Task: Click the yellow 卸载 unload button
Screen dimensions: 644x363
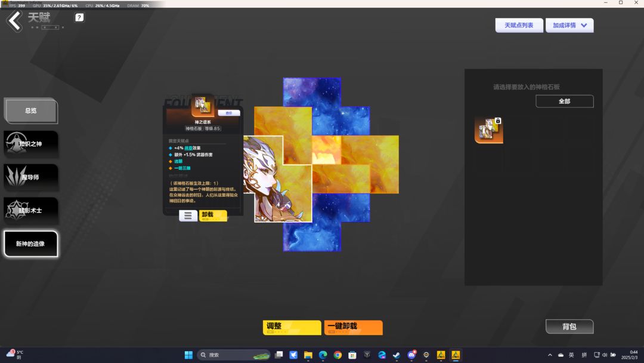Action: tap(213, 216)
